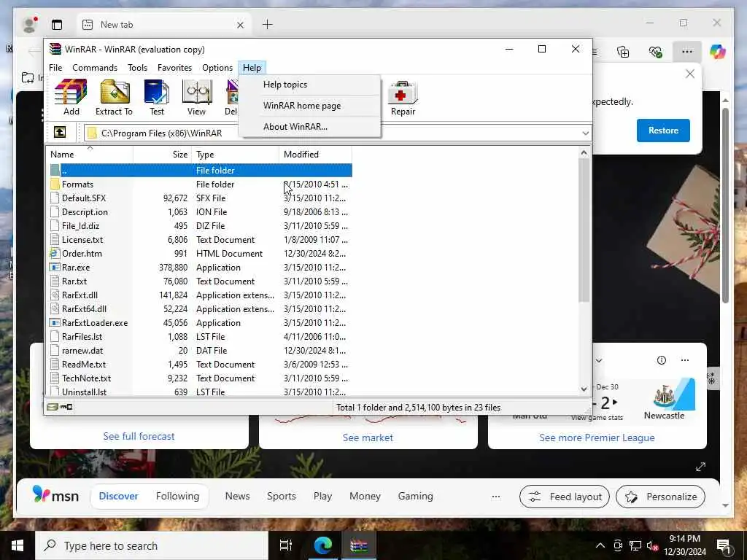The image size is (747, 560).
Task: Open the Feed layout button
Action: [565, 497]
